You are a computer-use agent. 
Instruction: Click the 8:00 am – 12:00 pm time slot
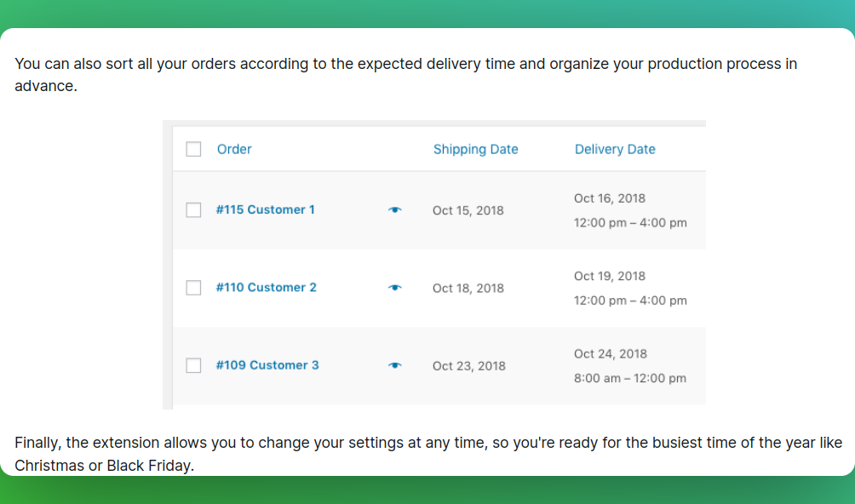630,378
